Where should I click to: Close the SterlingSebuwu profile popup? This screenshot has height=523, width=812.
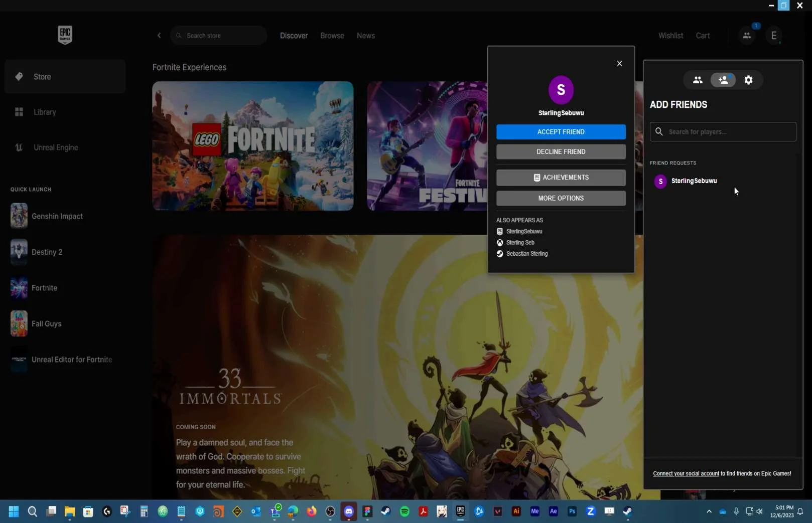tap(619, 63)
